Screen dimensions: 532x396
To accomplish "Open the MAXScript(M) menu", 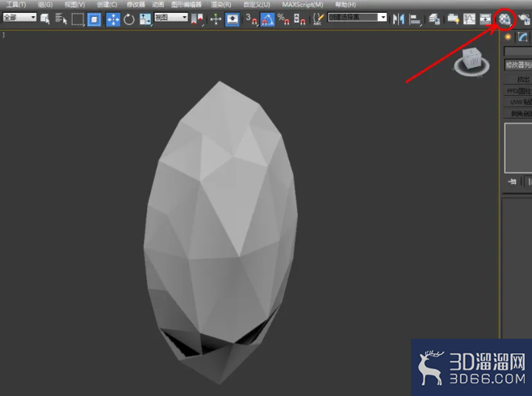I will pos(302,4).
